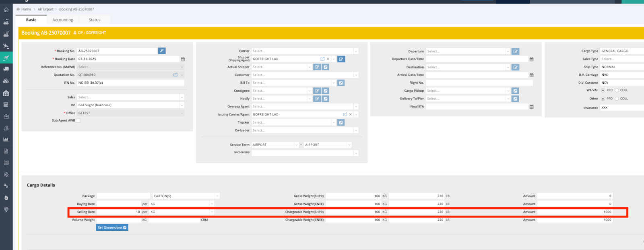Viewport: 644px width, 250px height.
Task: Expand the Incoterms dropdown
Action: pos(356,153)
